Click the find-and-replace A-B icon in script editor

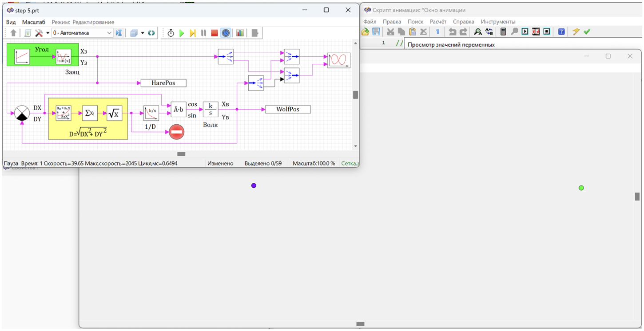489,32
